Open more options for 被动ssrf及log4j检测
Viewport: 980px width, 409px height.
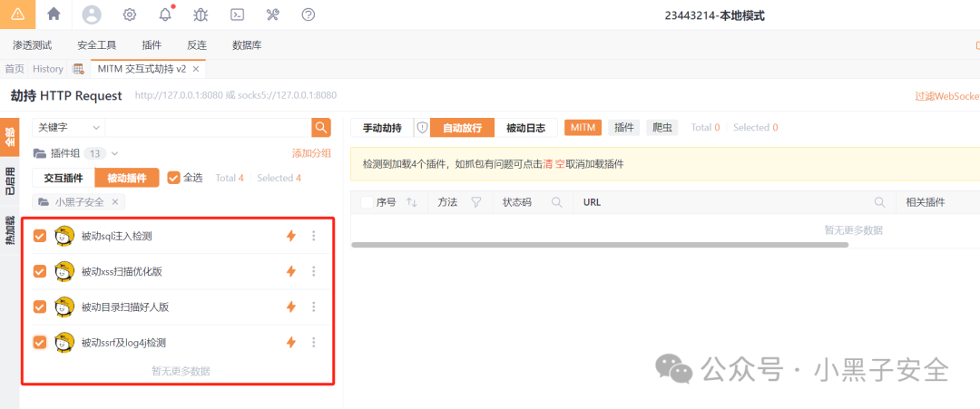click(314, 342)
